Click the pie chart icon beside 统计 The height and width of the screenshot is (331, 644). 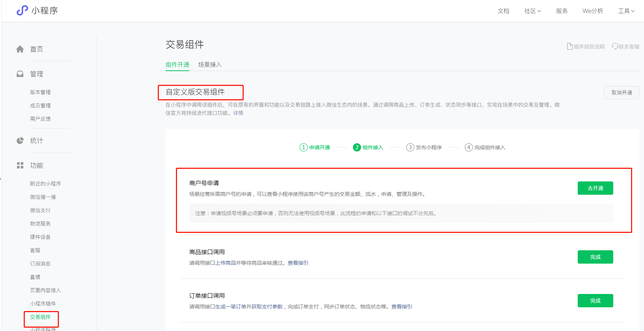click(20, 141)
